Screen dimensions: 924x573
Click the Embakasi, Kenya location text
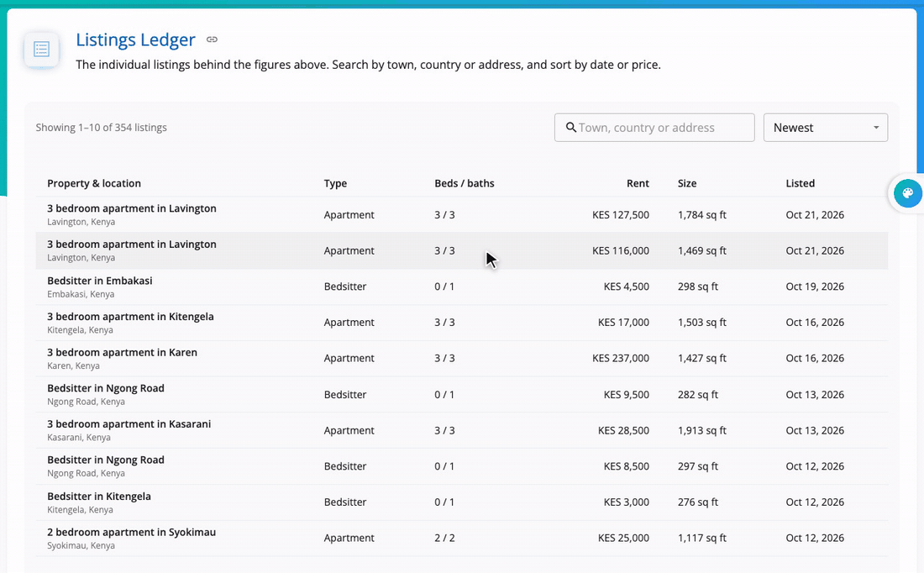click(x=81, y=294)
